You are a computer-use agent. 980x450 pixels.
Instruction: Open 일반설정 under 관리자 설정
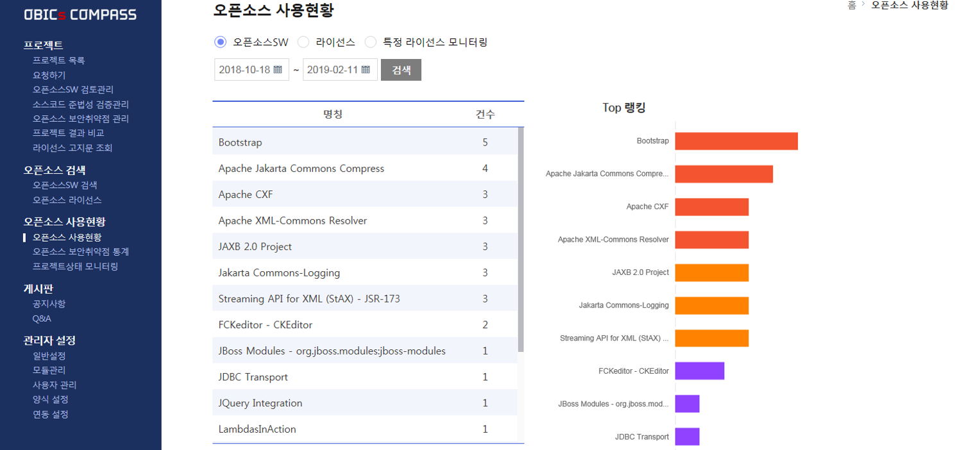(49, 356)
